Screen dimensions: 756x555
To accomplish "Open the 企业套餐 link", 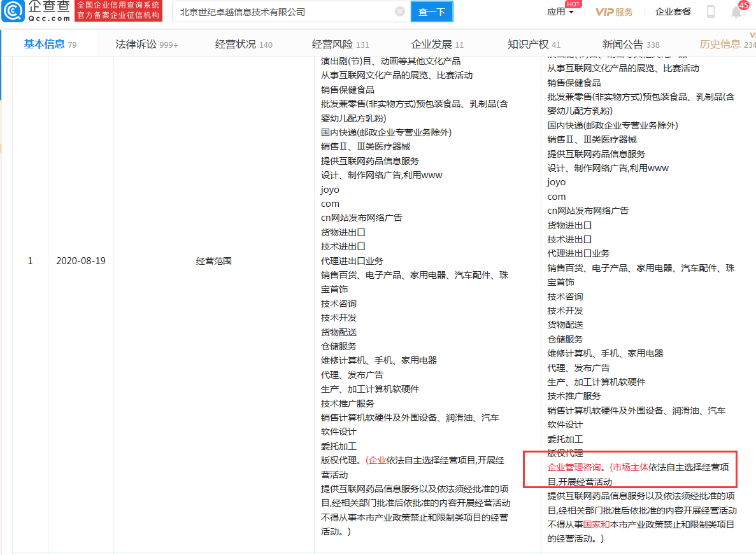I will click(673, 11).
